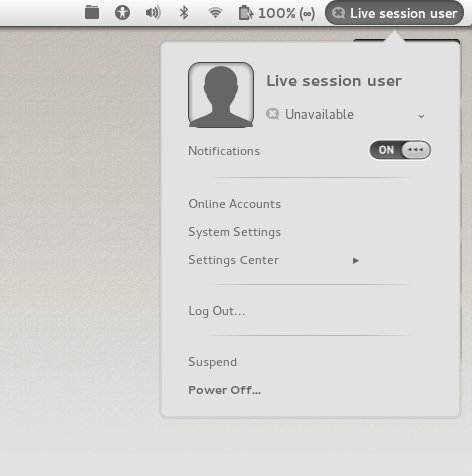This screenshot has width=472, height=476.
Task: Click the battery 100% indicator
Action: (x=277, y=13)
